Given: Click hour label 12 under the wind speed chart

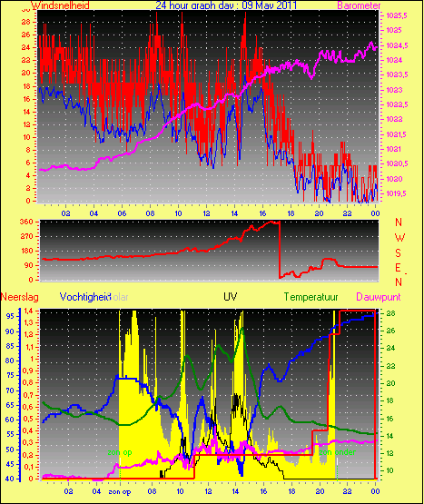Looking at the screenshot, I should tap(206, 213).
